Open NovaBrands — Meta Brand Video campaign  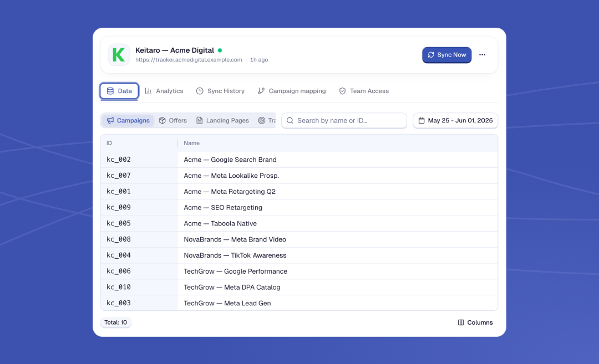(235, 239)
